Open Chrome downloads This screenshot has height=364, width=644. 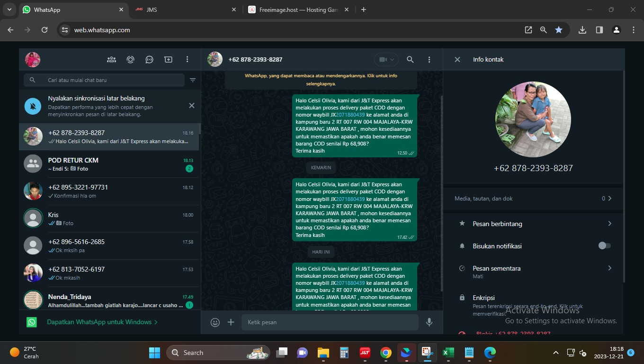point(582,30)
